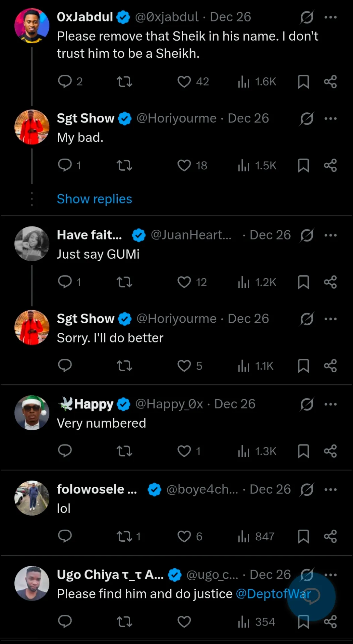Open 0xJabdul's profile picture

pyautogui.click(x=32, y=26)
